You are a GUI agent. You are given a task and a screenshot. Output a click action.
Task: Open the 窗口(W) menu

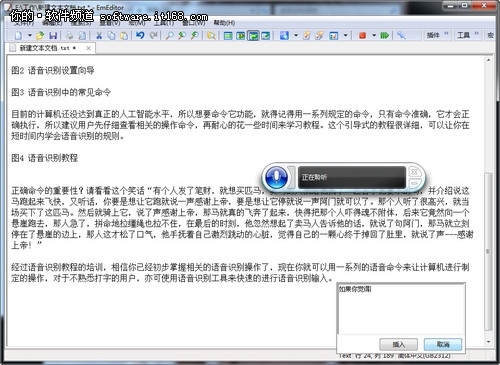[x=194, y=23]
